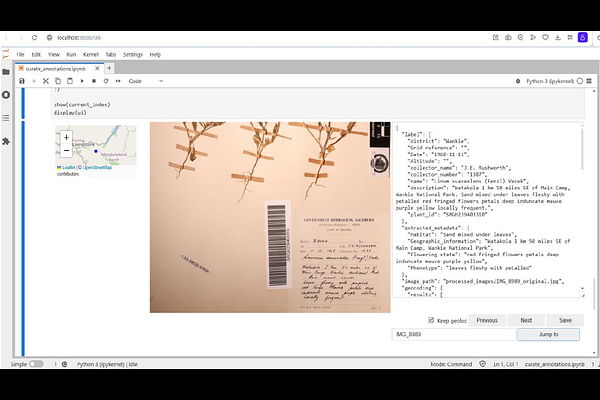600x400 pixels.
Task: Save the notebook with the toolbar disk icon
Action: [22, 81]
